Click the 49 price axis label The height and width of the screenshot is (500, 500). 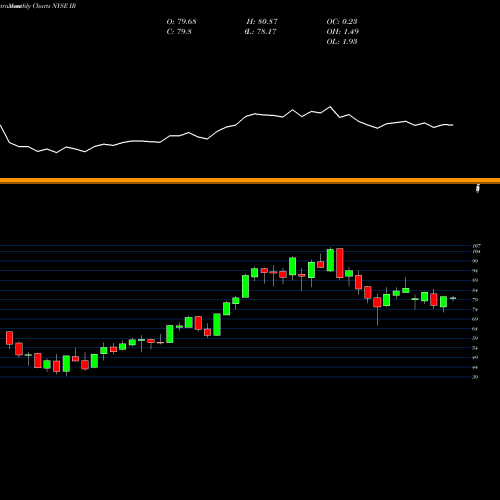point(476,358)
